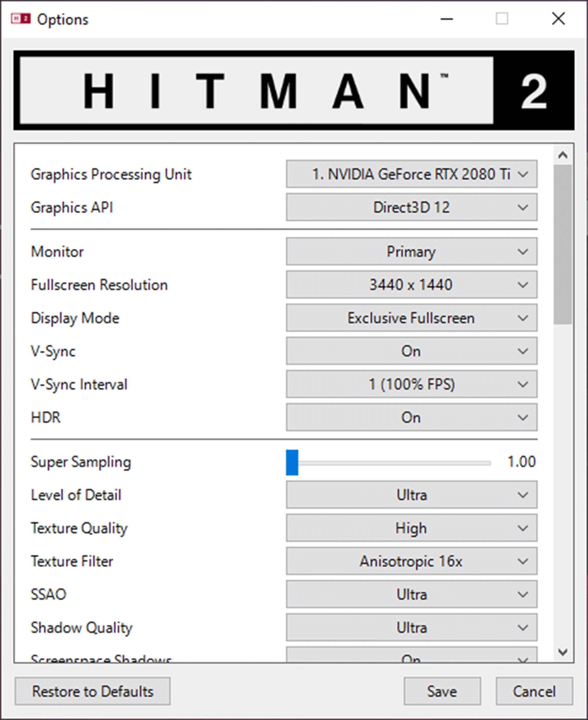Open the Level of Detail dropdown
588x720 pixels.
click(412, 495)
